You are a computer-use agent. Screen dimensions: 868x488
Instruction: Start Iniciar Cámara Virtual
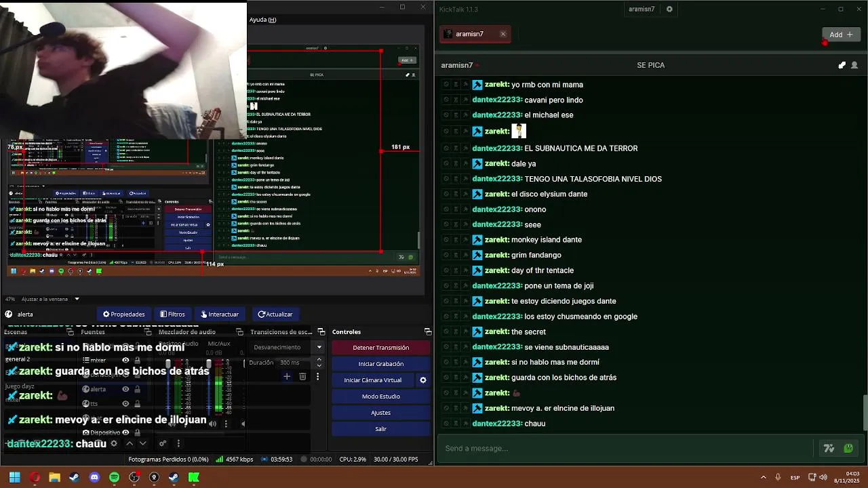pos(373,380)
